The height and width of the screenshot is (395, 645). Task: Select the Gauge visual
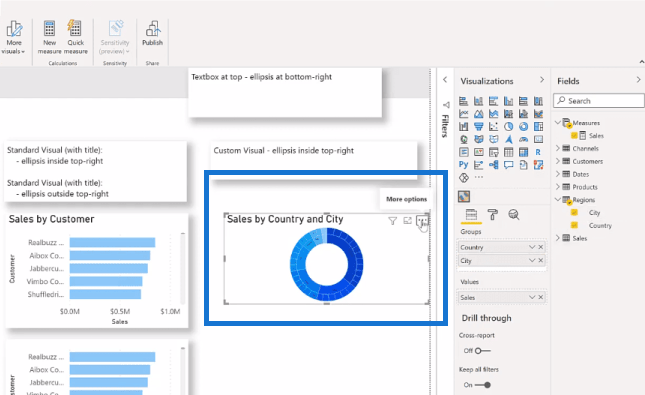point(523,139)
